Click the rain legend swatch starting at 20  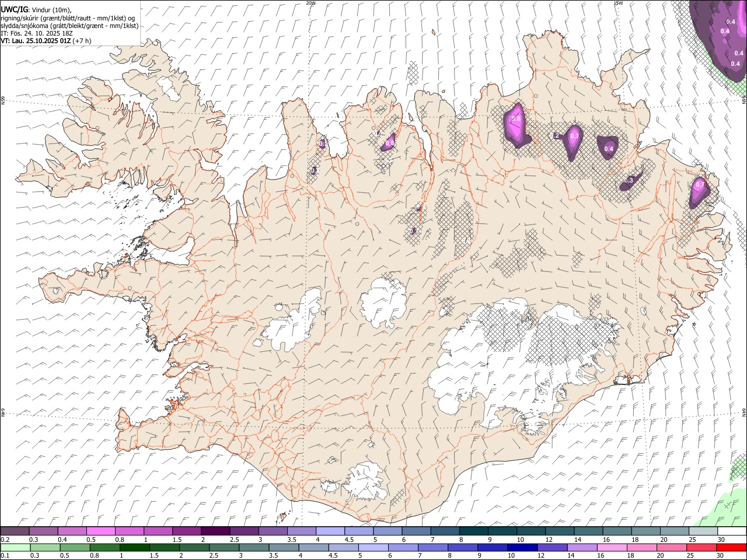tap(671, 547)
